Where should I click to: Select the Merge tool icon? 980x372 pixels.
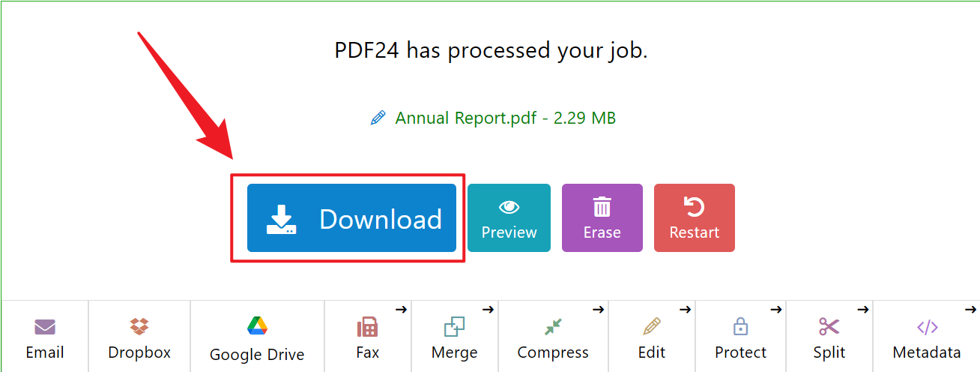[454, 327]
